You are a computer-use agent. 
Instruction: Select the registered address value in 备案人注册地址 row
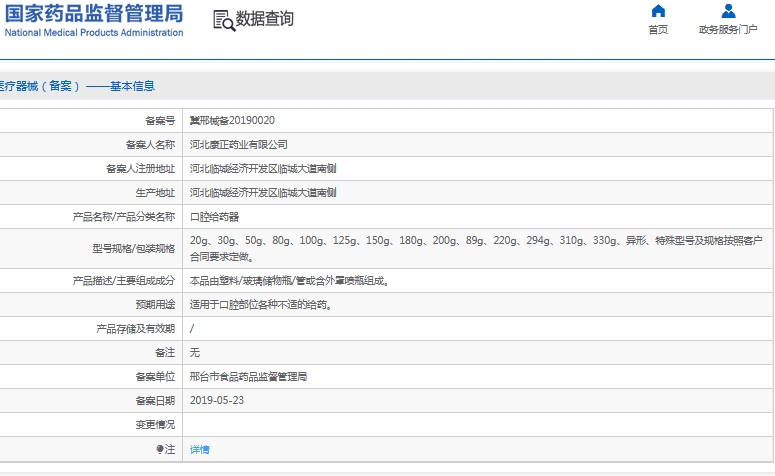263,169
